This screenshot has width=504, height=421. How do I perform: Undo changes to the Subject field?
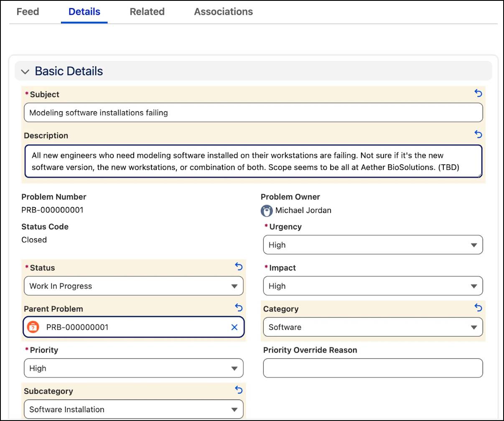479,93
